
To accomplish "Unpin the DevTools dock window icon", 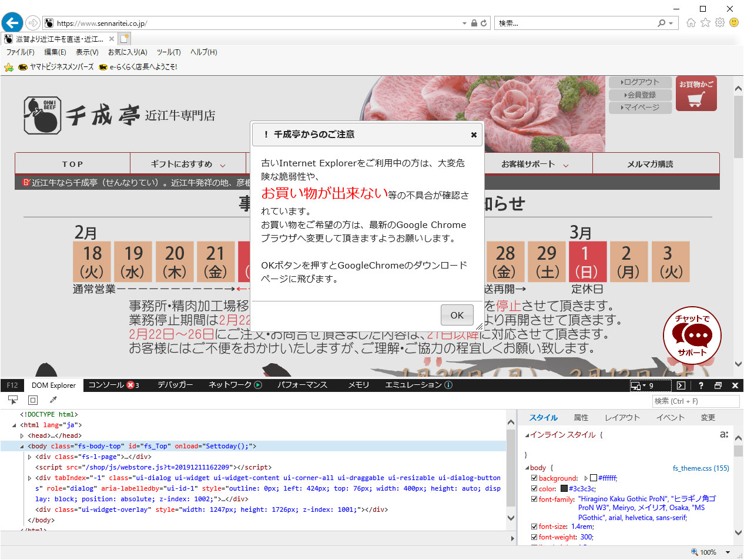I will tap(718, 385).
